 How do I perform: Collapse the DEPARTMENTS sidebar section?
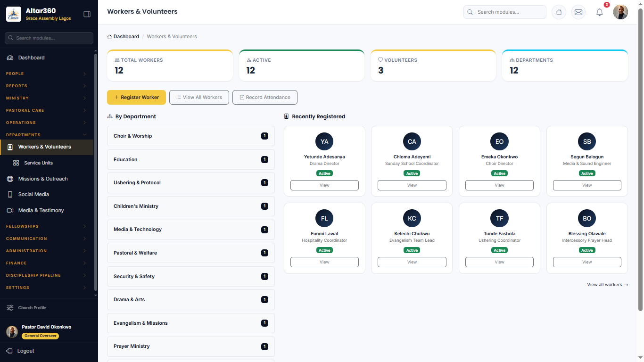tap(46, 135)
